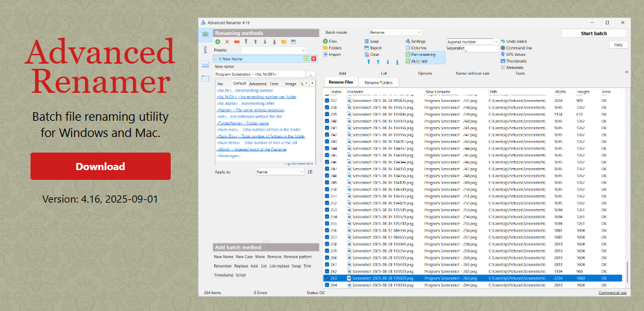Click the red clear-all methods icon in Renaming methods toolbar

(x=236, y=42)
